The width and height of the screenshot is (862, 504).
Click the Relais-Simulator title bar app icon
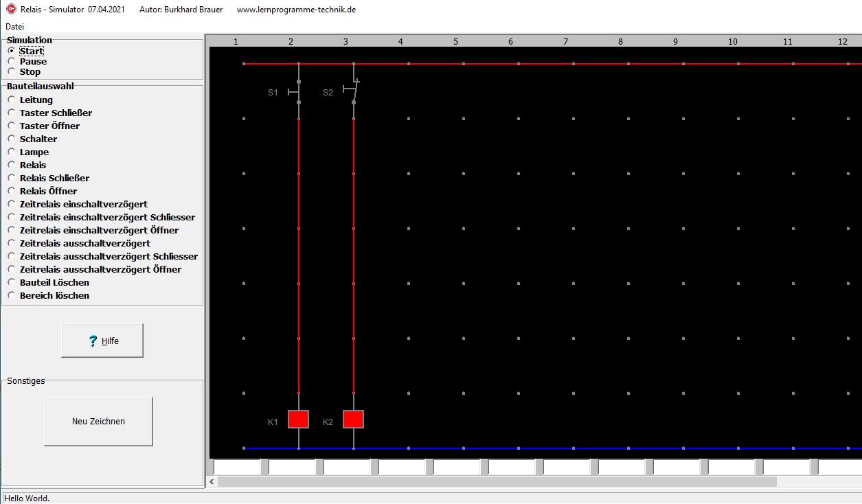coord(10,10)
